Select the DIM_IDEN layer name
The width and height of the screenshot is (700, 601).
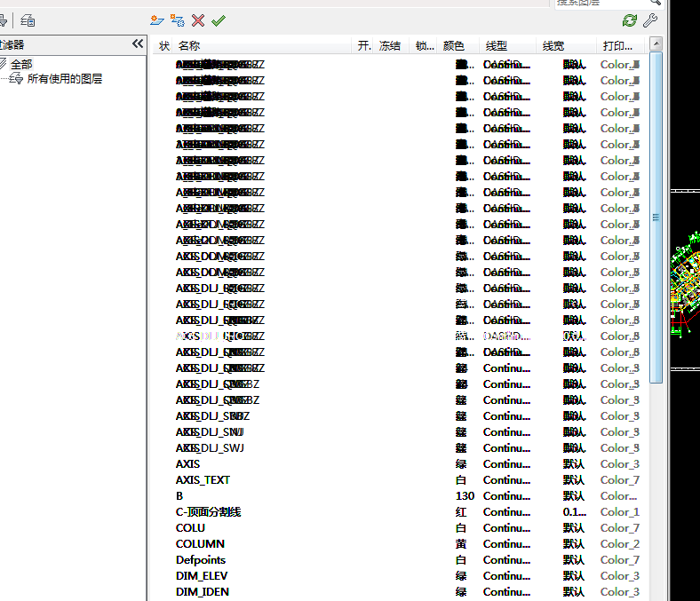[203, 592]
